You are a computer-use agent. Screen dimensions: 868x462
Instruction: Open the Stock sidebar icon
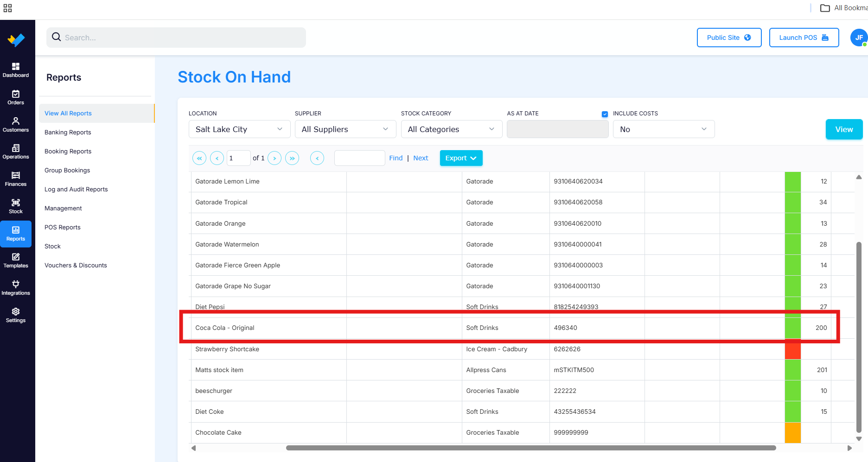coord(16,206)
